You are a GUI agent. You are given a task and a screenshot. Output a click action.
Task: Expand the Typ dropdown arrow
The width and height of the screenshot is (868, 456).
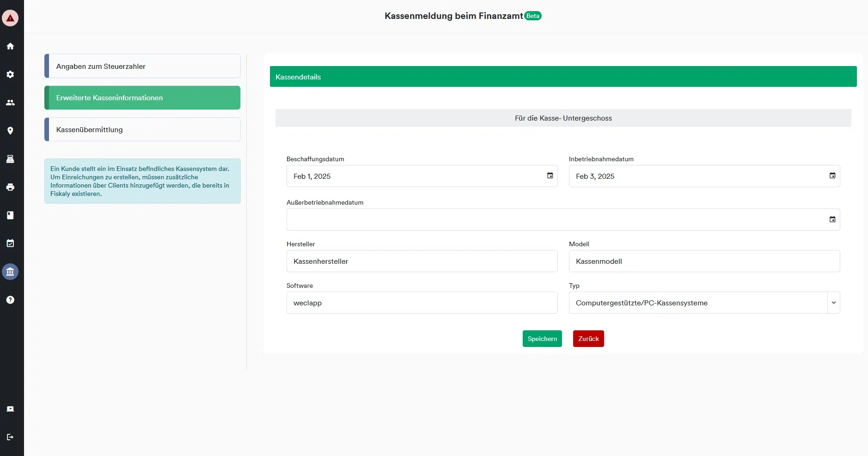834,303
